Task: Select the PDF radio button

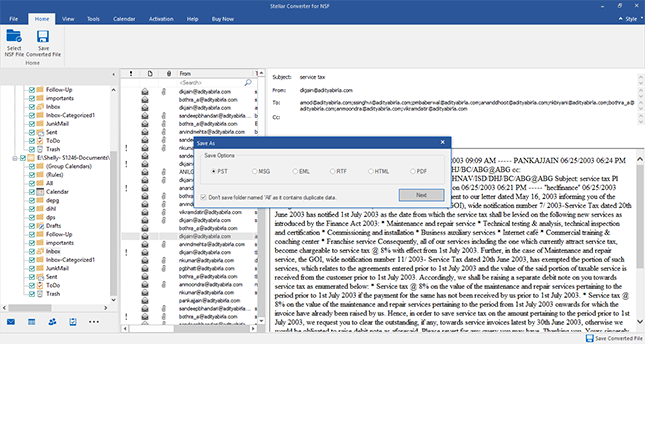Action: click(410, 171)
